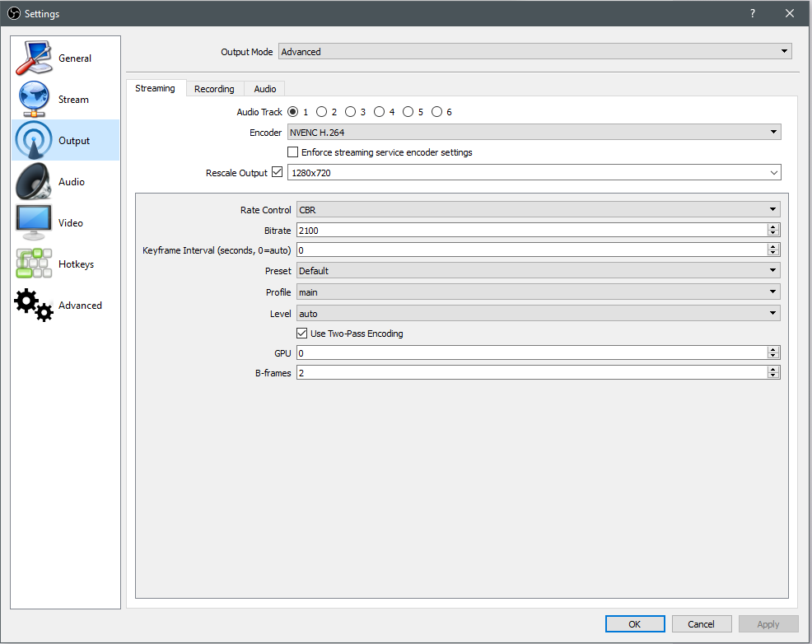Viewport: 812px width, 644px height.
Task: Open the Stream globe icon
Action: click(x=34, y=99)
